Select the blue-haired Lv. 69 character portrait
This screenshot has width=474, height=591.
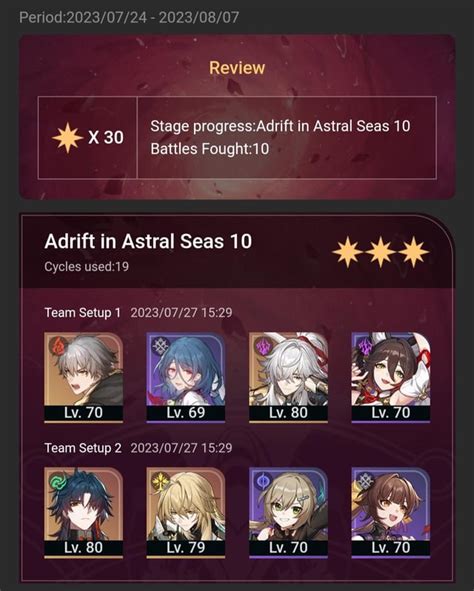point(186,377)
